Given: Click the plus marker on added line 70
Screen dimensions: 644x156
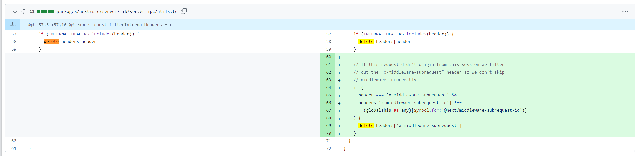Looking at the screenshot, I should click(339, 134).
